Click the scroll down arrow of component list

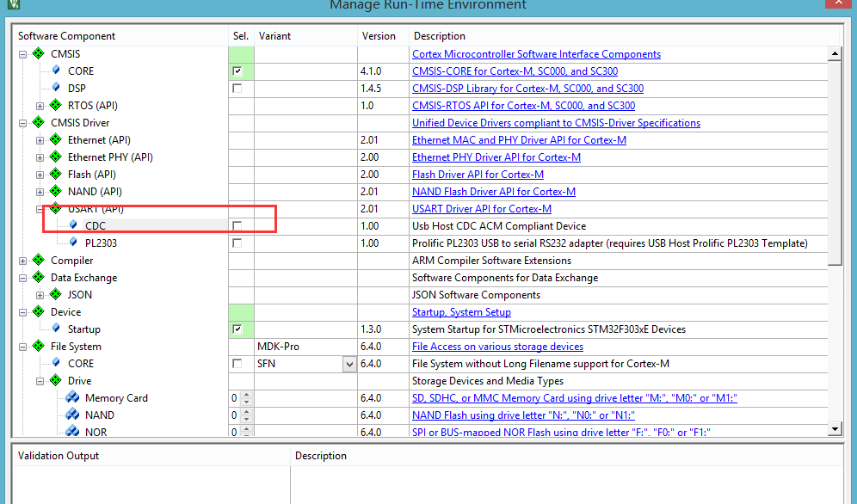click(835, 429)
